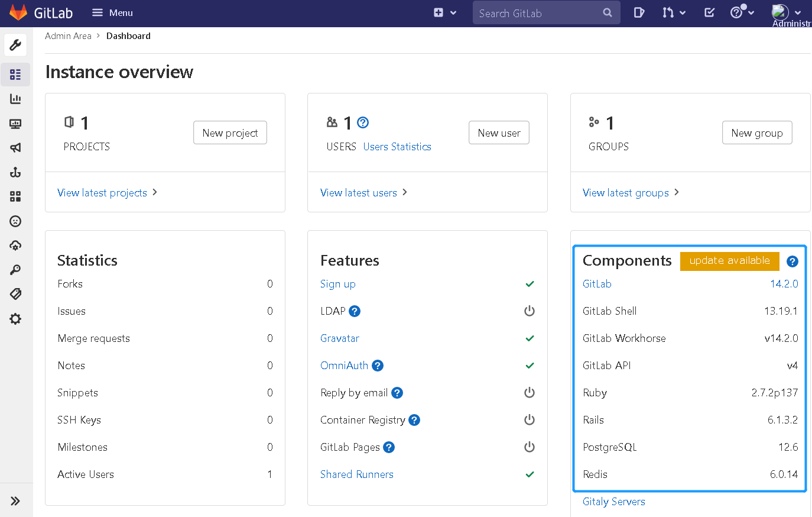Open the Merge requests dropdown in top bar

point(674,12)
